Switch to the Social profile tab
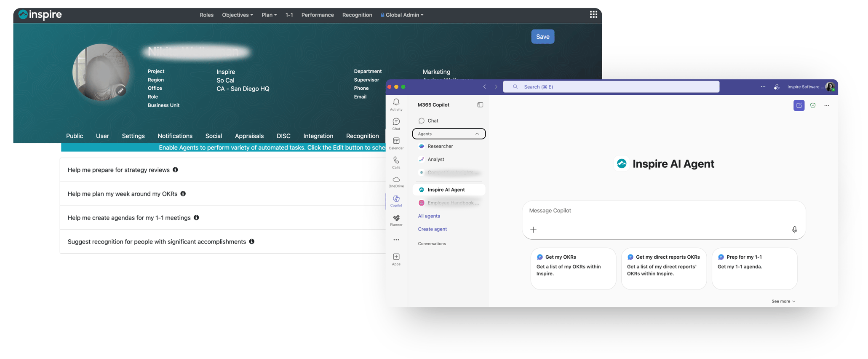Viewport: 868px width, 359px height. click(x=214, y=136)
